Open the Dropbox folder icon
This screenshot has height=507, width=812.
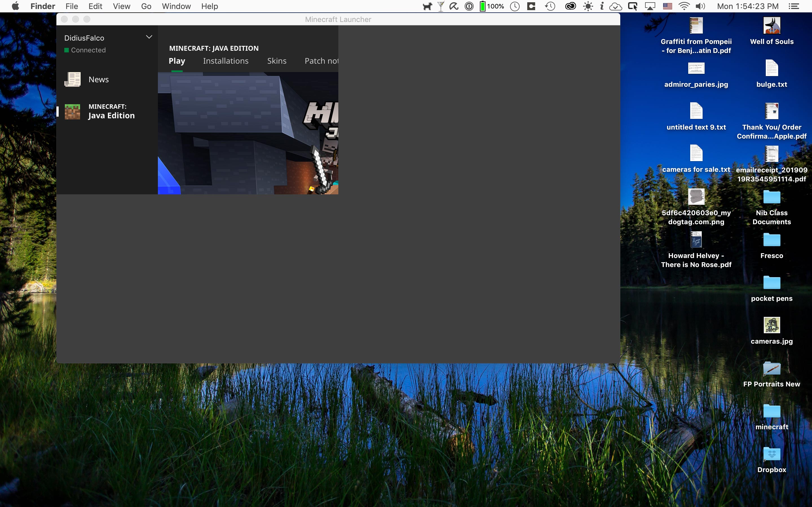771,454
